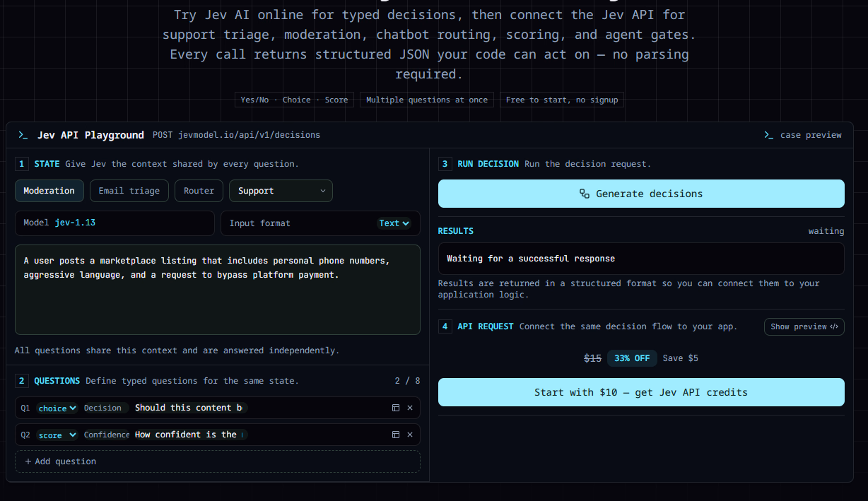Click the struck-through $15 price
Image resolution: width=868 pixels, height=501 pixels.
point(592,358)
